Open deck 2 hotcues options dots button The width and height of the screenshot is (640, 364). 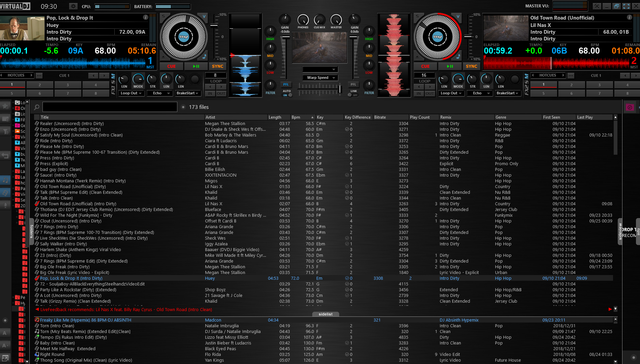pos(571,75)
